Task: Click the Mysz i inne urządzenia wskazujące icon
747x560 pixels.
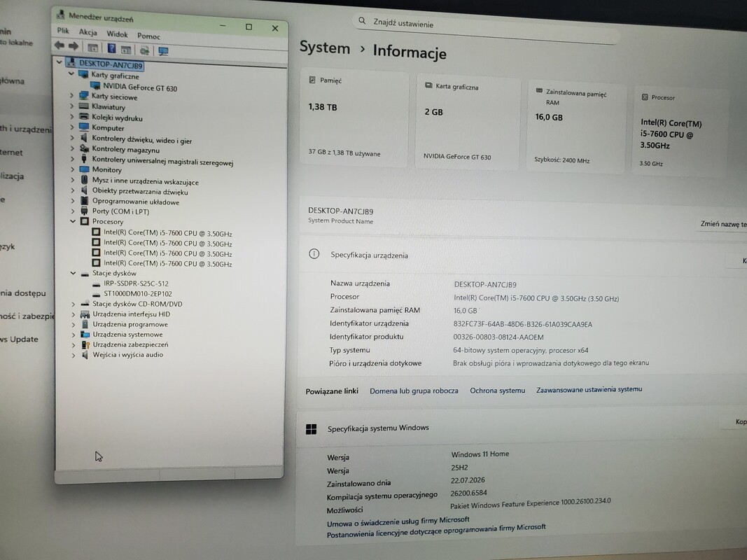Action: [x=84, y=180]
